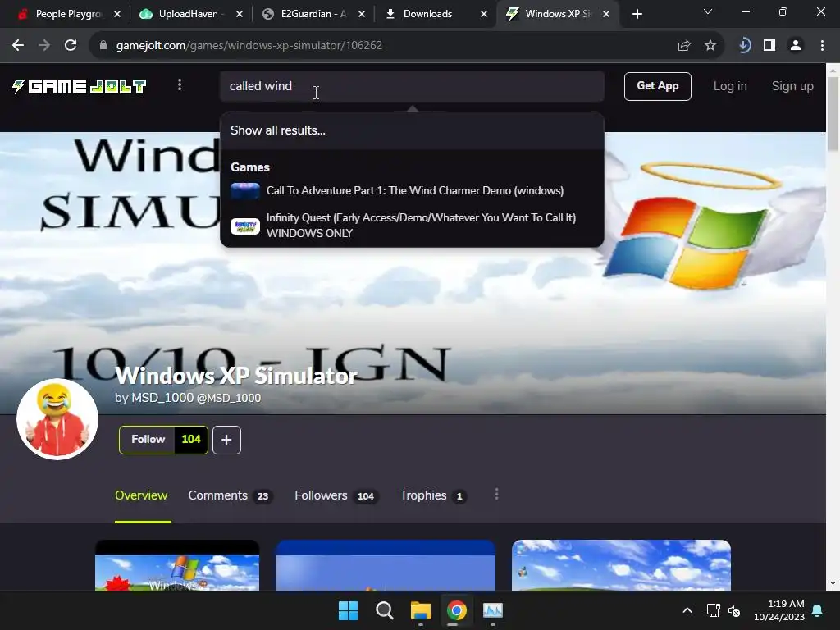Image resolution: width=840 pixels, height=630 pixels.
Task: Open File Explorer from taskbar
Action: (421, 610)
